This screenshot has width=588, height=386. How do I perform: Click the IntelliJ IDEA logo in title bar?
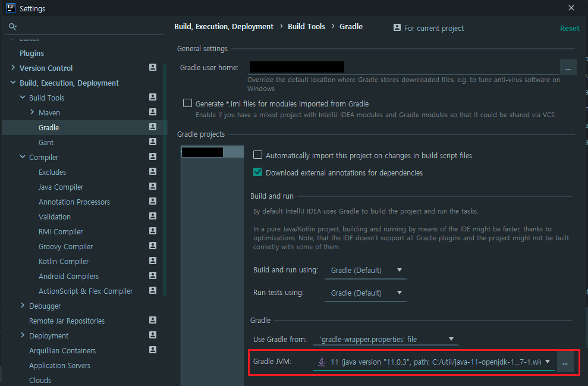point(11,8)
